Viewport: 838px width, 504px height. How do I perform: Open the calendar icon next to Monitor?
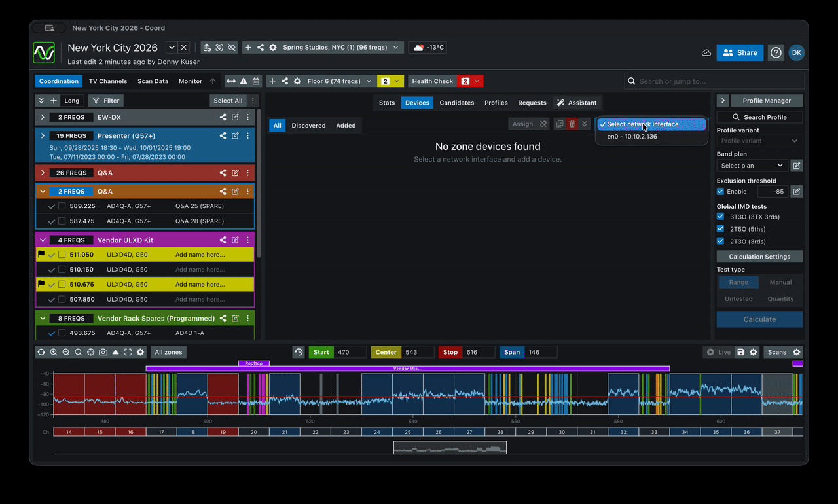tap(256, 81)
